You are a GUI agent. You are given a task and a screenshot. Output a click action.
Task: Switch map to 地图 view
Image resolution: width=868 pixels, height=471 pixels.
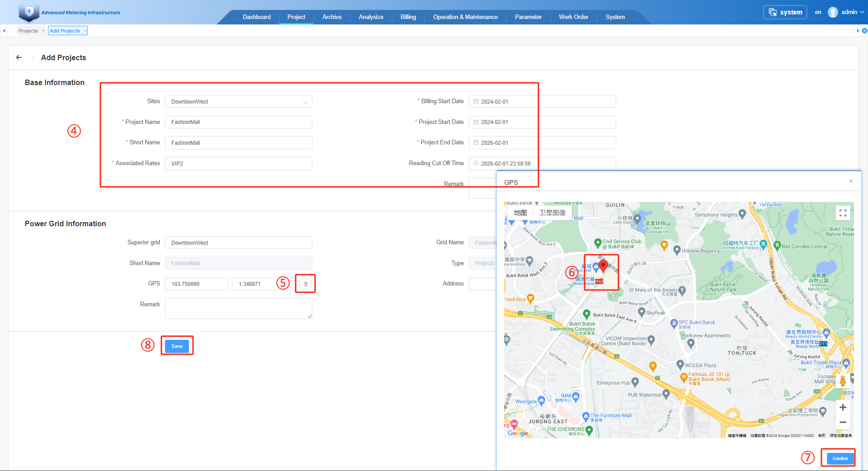pyautogui.click(x=520, y=213)
